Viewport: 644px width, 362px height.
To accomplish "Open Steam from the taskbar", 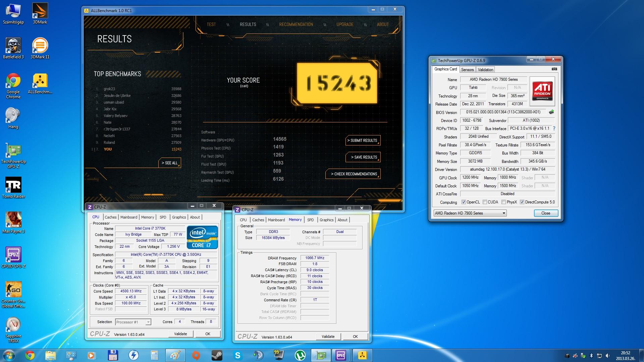I will [x=217, y=355].
